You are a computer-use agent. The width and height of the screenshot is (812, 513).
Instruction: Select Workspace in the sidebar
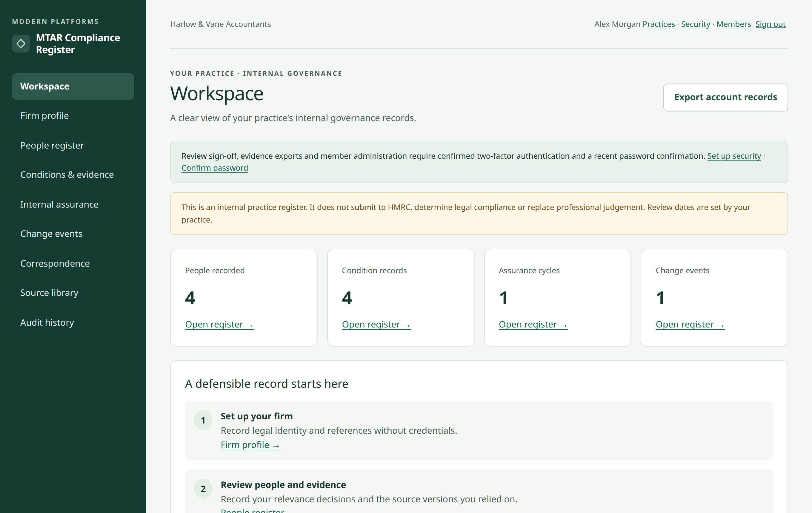pos(73,86)
